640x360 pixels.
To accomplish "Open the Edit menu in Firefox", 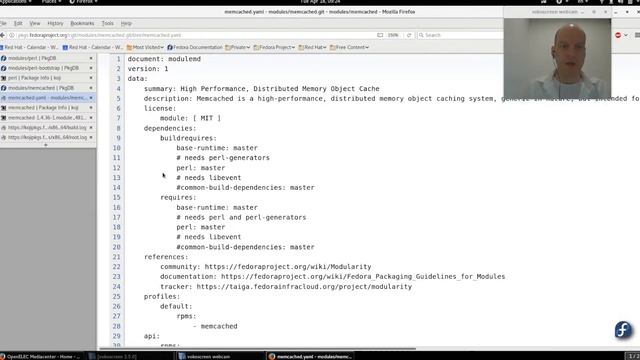I will click(x=18, y=24).
